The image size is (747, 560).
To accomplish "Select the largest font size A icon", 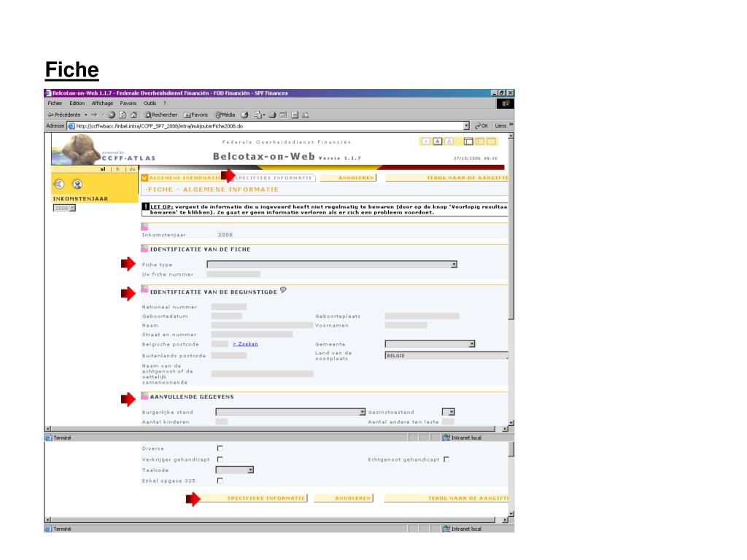I will click(449, 141).
